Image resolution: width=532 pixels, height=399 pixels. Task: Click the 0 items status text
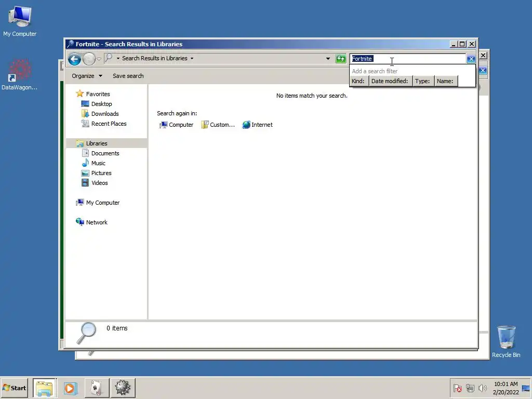point(117,328)
